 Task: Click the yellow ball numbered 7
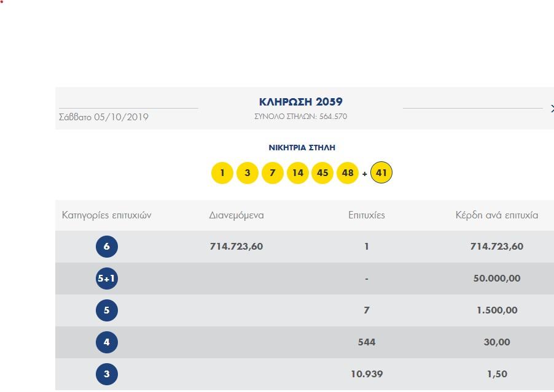pos(273,173)
